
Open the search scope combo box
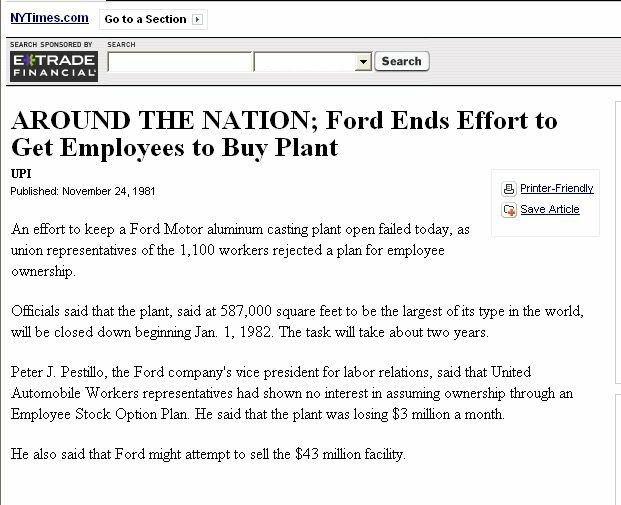click(312, 62)
